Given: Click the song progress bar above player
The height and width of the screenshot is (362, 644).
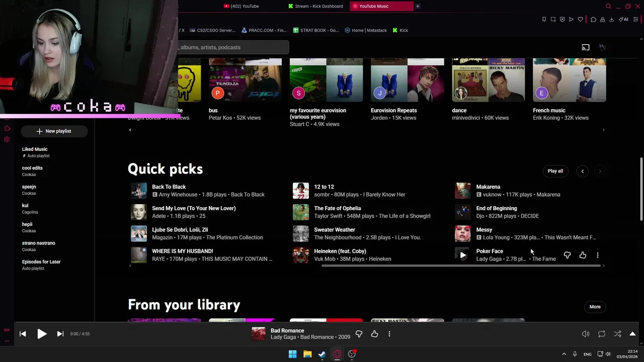Looking at the screenshot, I should pyautogui.click(x=326, y=323).
